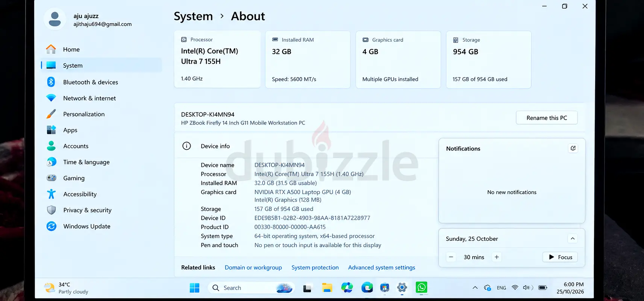Open Task View from the taskbar
644x301 pixels.
pos(307,288)
